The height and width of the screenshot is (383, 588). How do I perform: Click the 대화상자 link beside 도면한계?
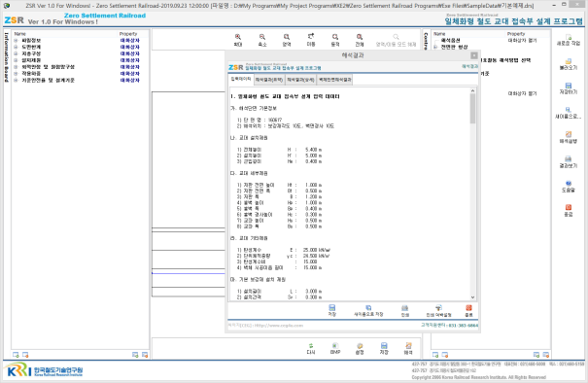tap(130, 47)
